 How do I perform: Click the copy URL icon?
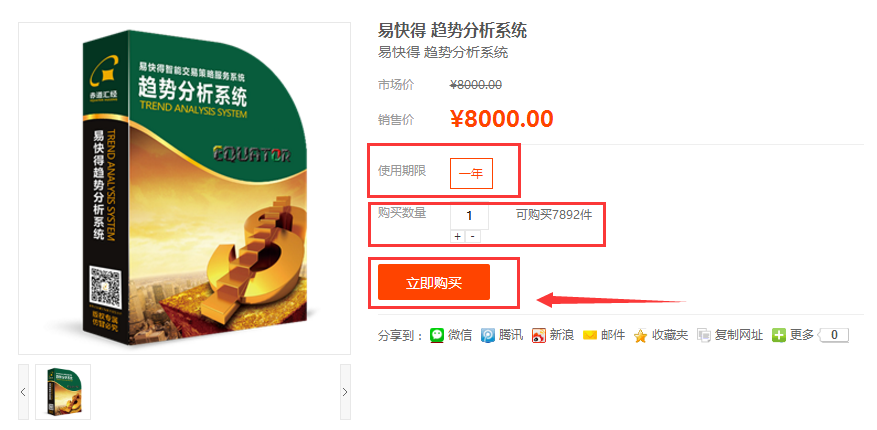704,336
